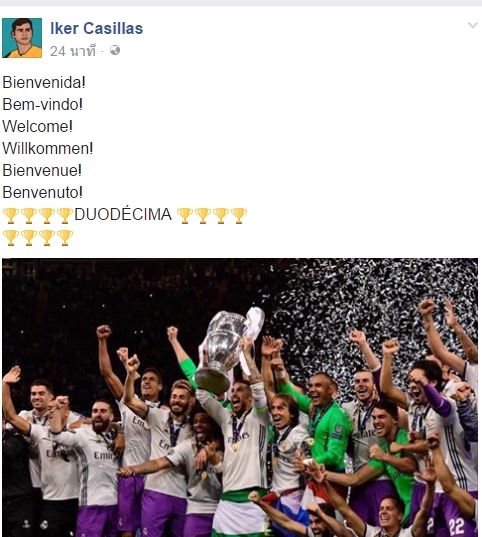Open the post's 24 นาที timestamp
This screenshot has height=537, width=482.
pyautogui.click(x=73, y=51)
